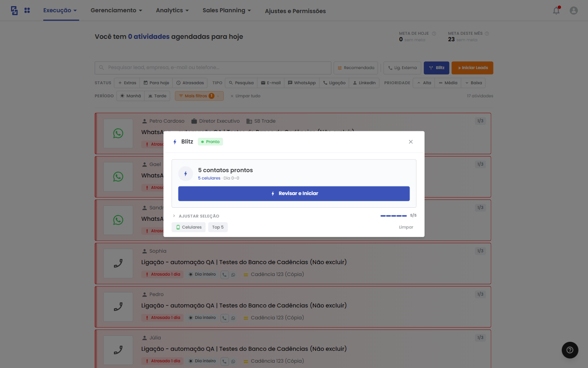Click WhatsApp icon on Petro Cardoso activity
This screenshot has width=588, height=368.
118,133
